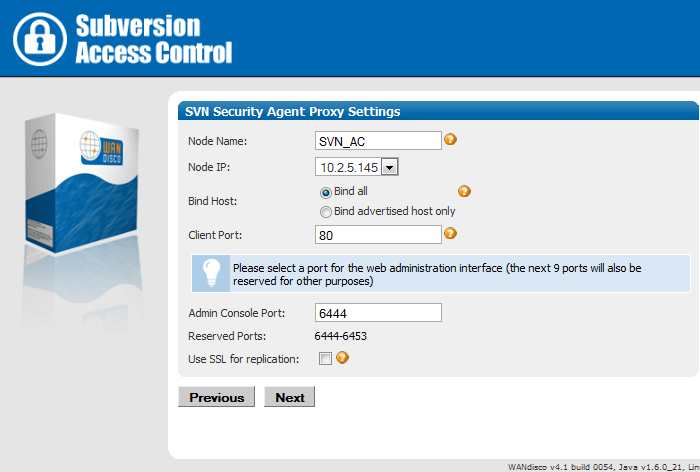Click the Admin Console Port field
This screenshot has height=472, width=700.
[x=378, y=313]
